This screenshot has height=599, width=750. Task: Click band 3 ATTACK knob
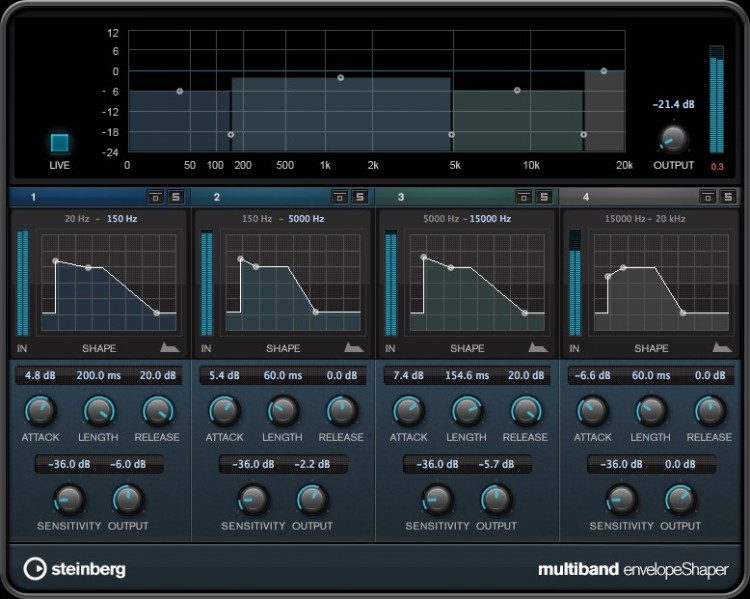408,411
